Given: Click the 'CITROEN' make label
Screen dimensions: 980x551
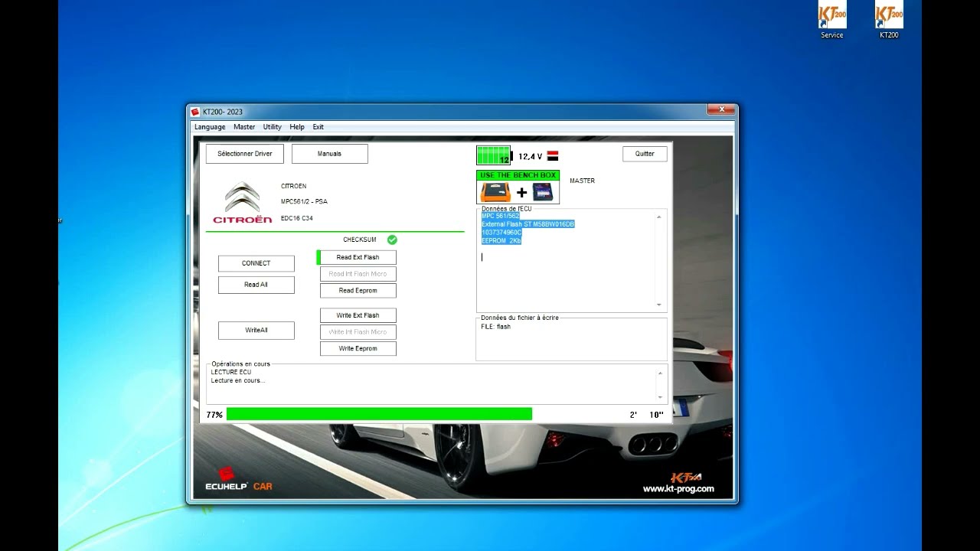Looking at the screenshot, I should click(293, 186).
